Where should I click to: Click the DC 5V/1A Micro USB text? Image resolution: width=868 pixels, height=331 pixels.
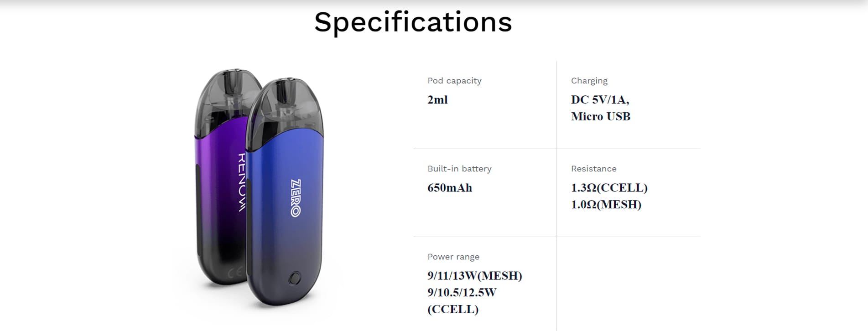point(600,108)
